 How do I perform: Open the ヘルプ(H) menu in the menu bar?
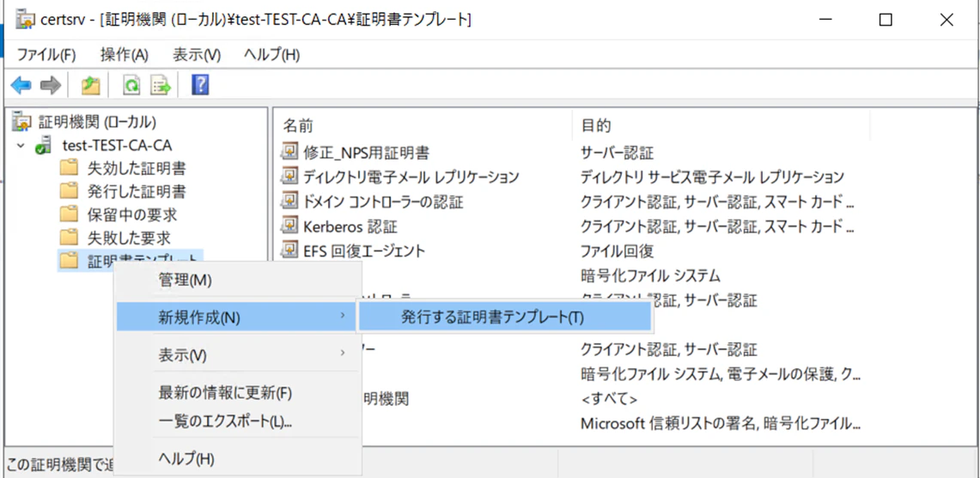(272, 55)
